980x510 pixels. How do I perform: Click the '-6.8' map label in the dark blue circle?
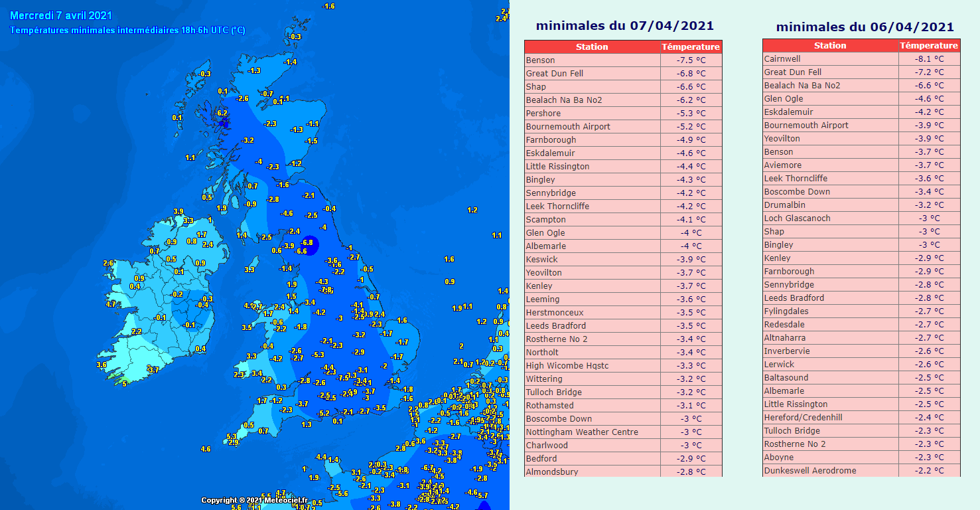pyautogui.click(x=307, y=242)
